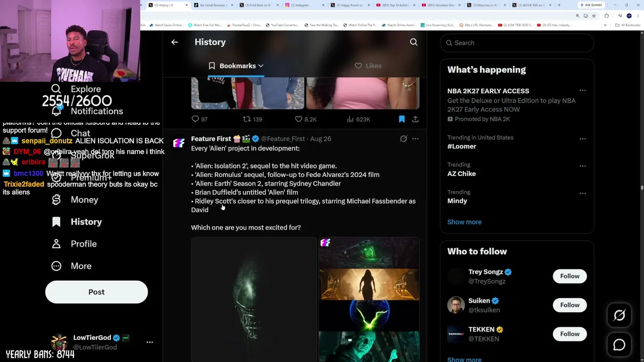The image size is (644, 362).
Task: Switch to the Likes tab
Action: (x=368, y=66)
